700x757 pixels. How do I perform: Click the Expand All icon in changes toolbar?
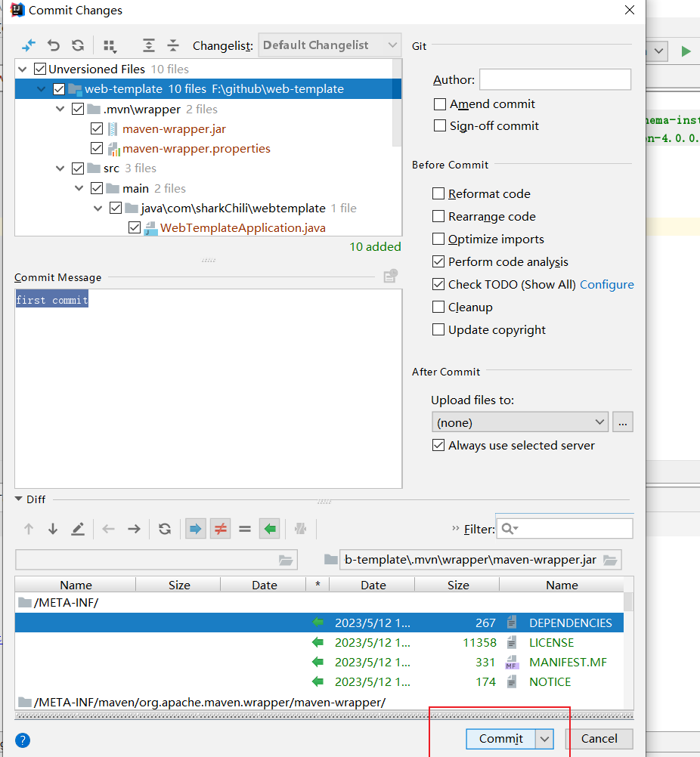[149, 45]
